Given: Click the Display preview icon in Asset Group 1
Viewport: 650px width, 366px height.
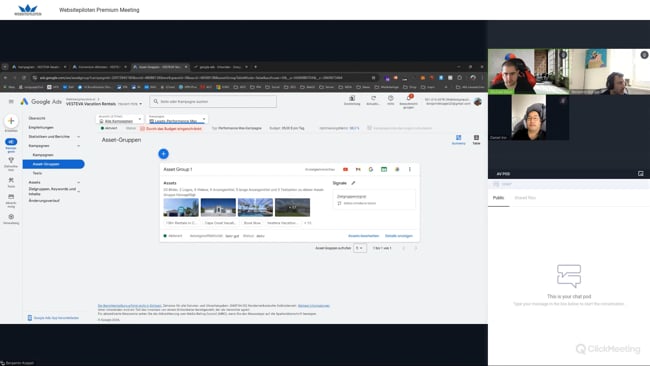Looking at the screenshot, I should point(384,170).
